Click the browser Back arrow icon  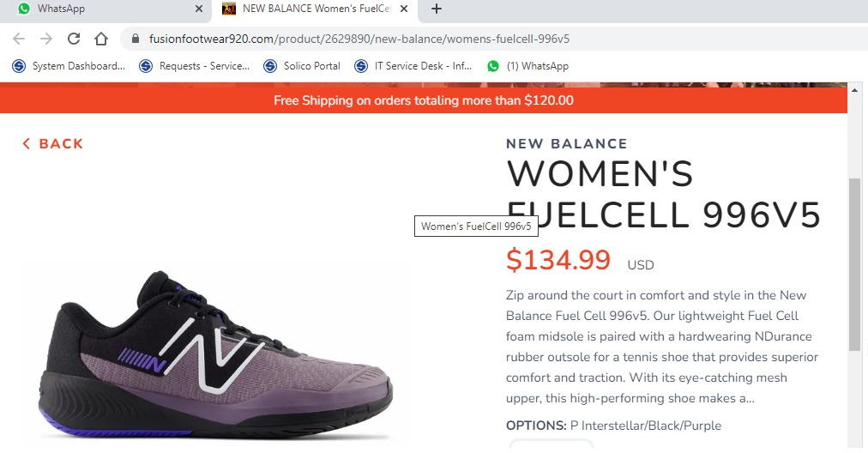[x=19, y=39]
